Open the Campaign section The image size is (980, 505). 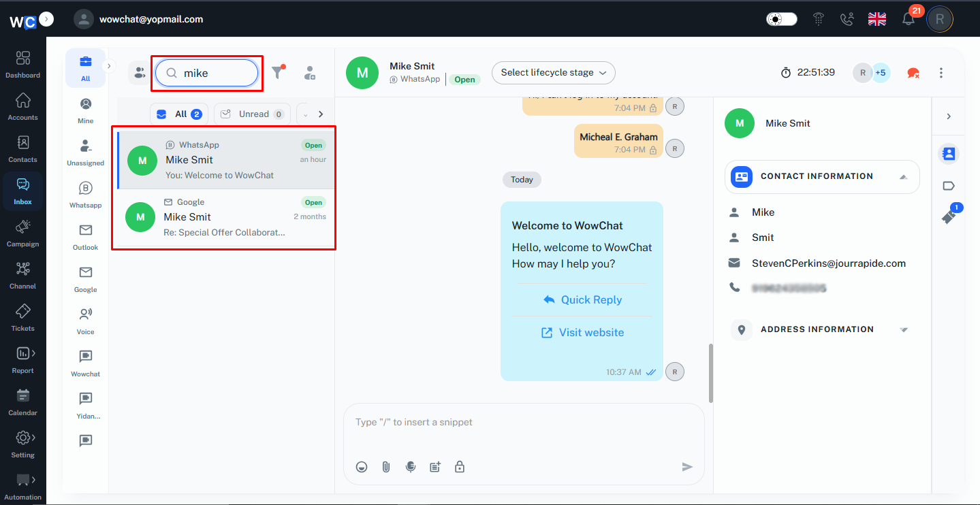click(x=23, y=233)
